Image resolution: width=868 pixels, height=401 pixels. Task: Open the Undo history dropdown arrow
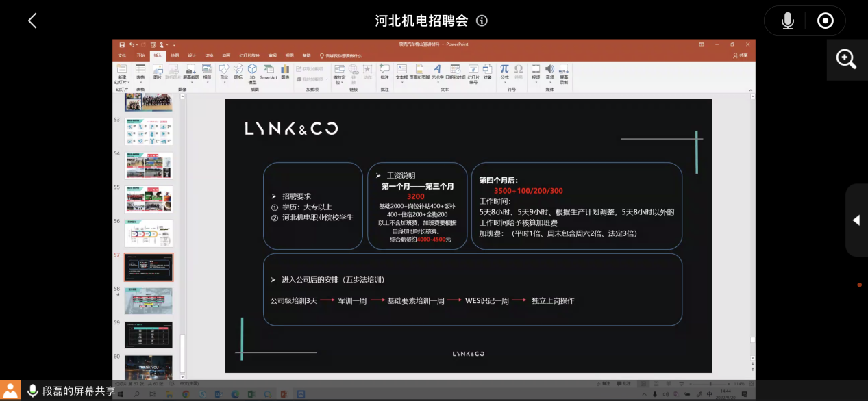click(x=137, y=44)
